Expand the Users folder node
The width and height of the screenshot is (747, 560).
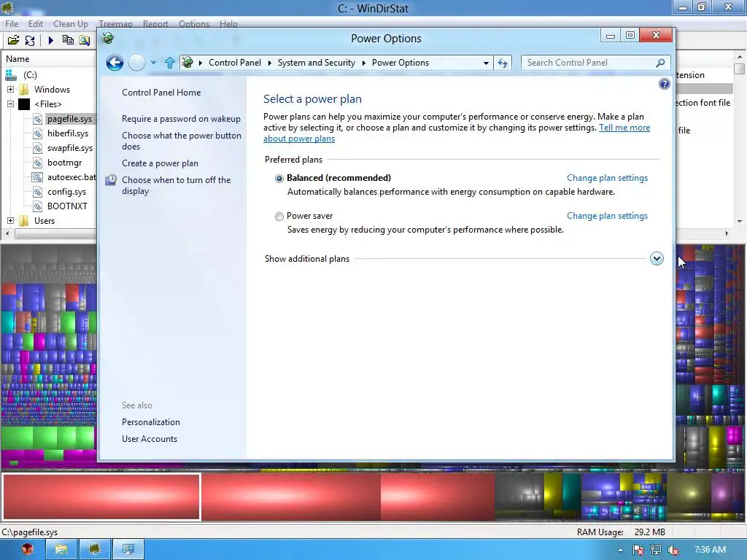10,221
